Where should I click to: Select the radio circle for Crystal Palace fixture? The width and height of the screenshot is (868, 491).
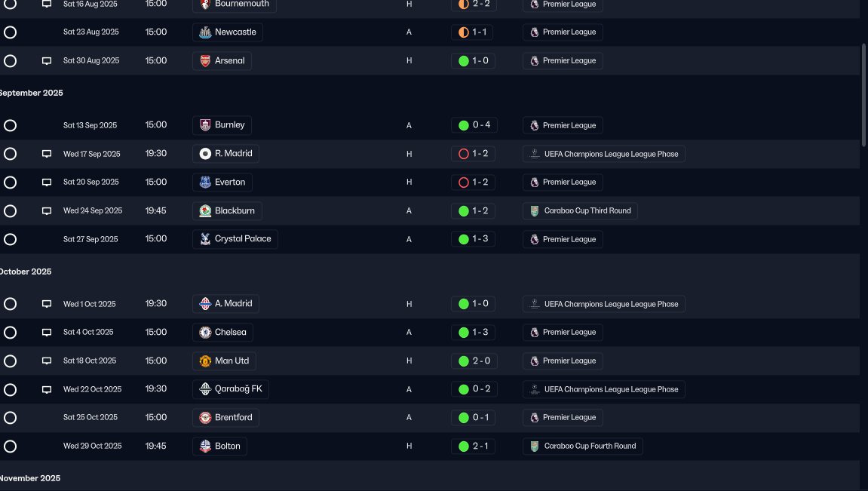pos(10,239)
